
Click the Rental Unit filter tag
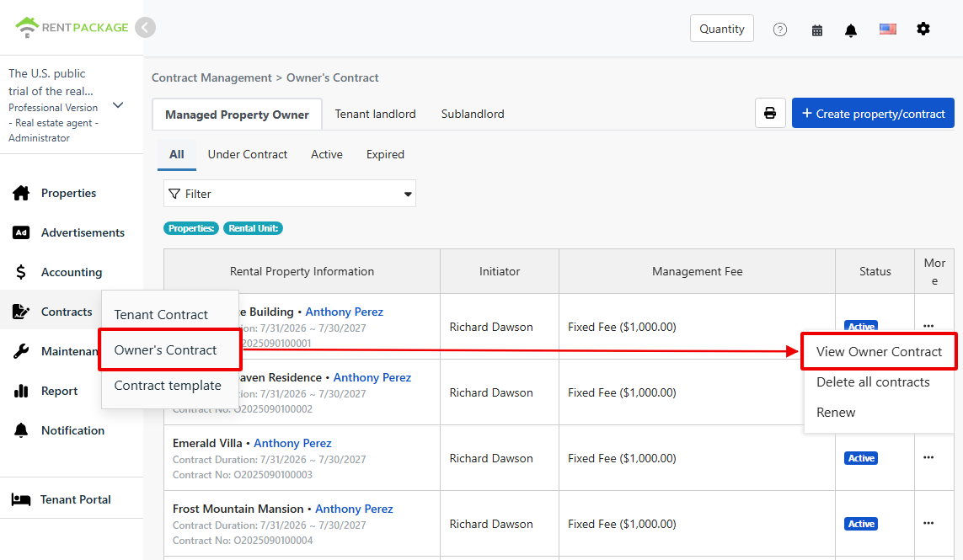[253, 228]
